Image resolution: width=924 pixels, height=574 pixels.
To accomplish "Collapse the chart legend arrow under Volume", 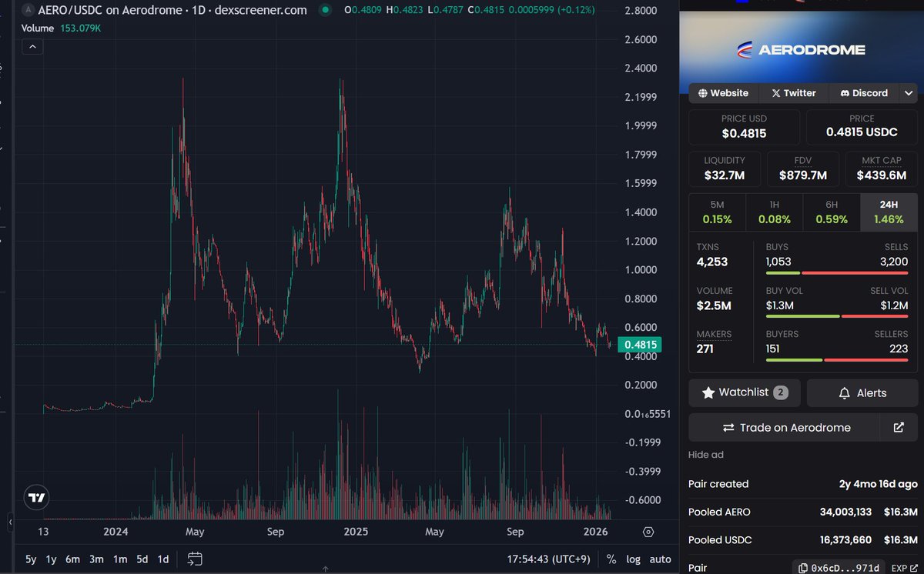I will [x=32, y=47].
